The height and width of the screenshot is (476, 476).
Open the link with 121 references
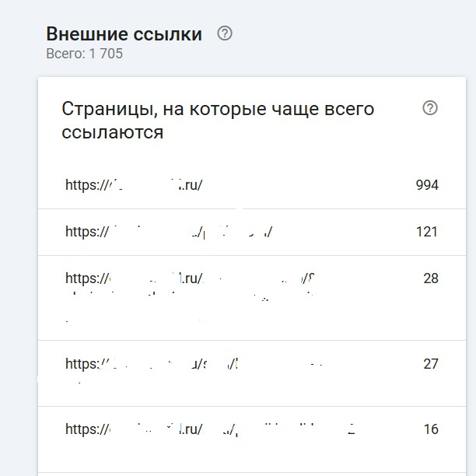168,232
